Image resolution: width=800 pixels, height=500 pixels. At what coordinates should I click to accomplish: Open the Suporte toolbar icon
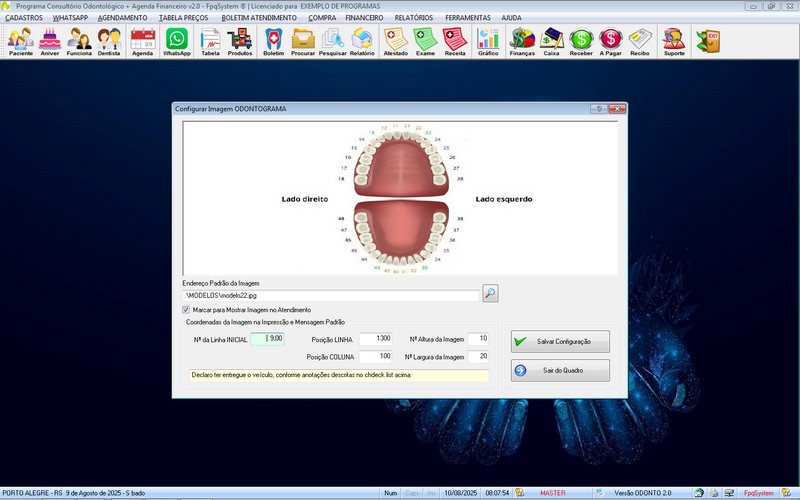[x=675, y=41]
